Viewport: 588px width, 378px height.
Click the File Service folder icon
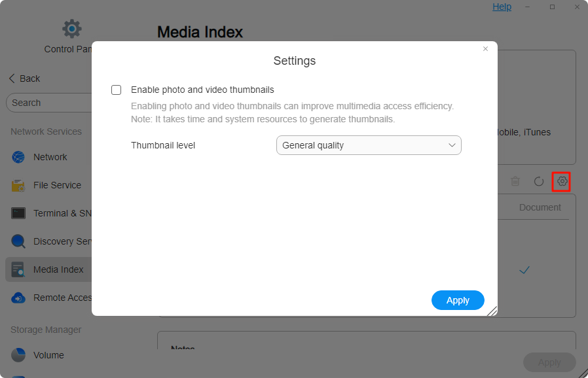coord(18,185)
